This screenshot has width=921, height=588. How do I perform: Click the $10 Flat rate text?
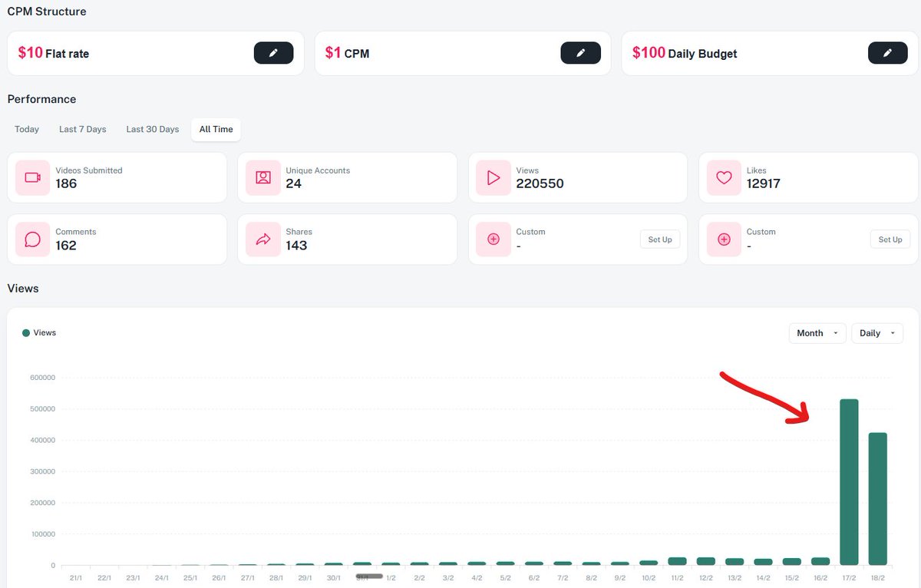pyautogui.click(x=54, y=53)
